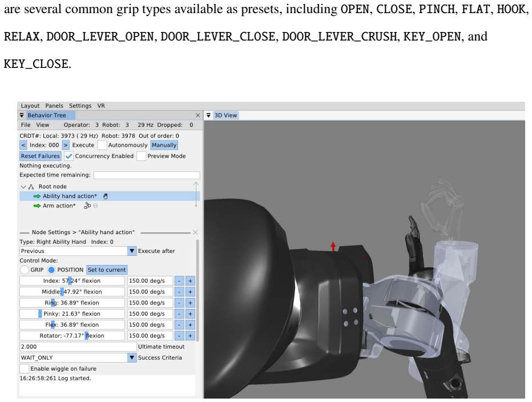The image size is (532, 402).
Task: Decrease the Middle speed with minus
Action: (179, 292)
